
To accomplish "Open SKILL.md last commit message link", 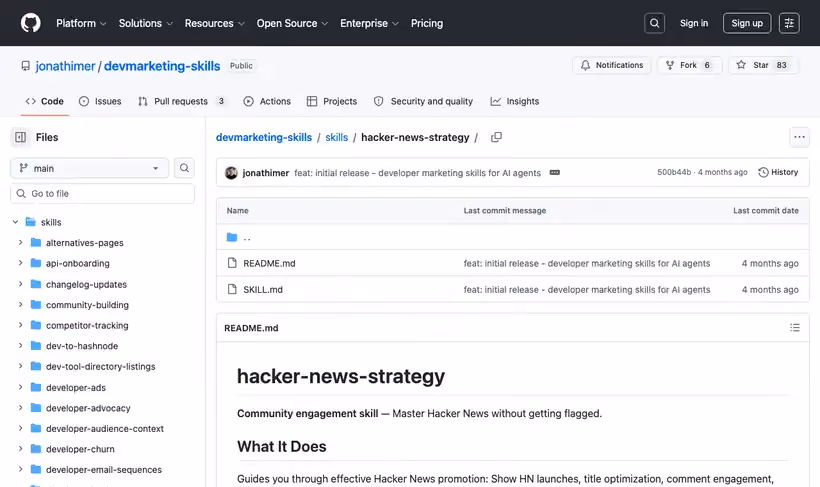I will 587,289.
